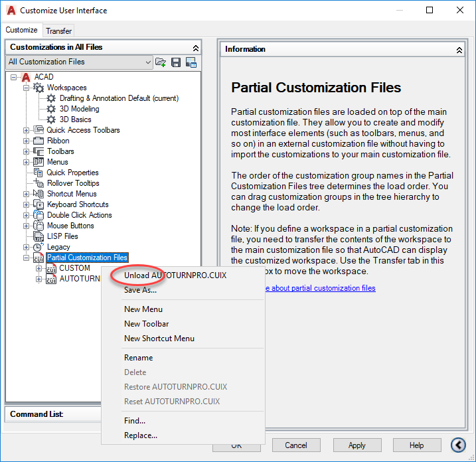476x462 pixels.
Task: Select Drafting & Annotation Default workspace
Action: pos(119,98)
